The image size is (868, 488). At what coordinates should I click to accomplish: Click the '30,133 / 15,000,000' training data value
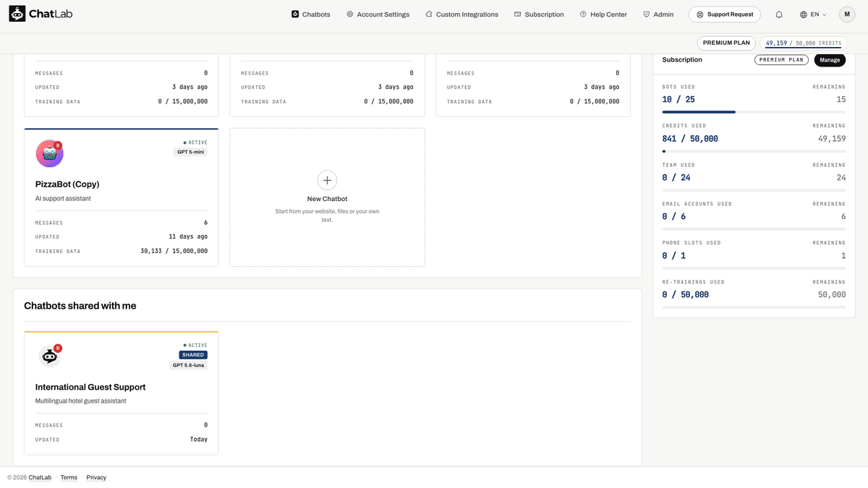coord(174,251)
